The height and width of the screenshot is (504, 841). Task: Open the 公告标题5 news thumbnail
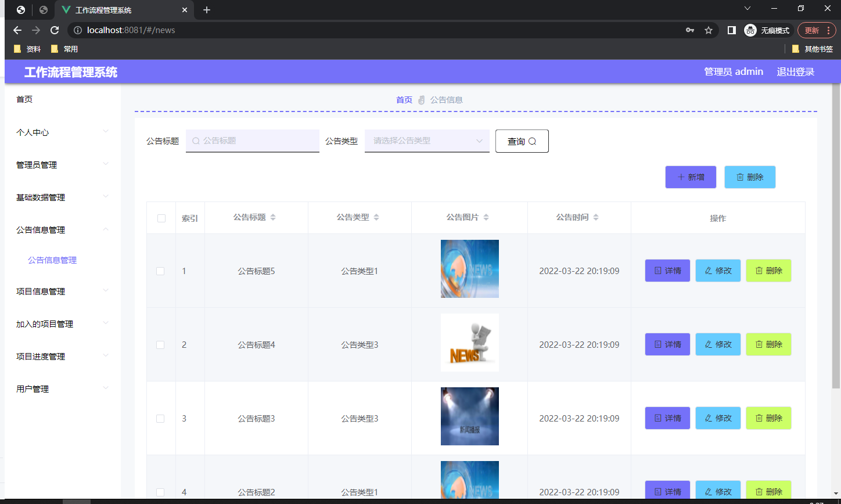pyautogui.click(x=470, y=269)
